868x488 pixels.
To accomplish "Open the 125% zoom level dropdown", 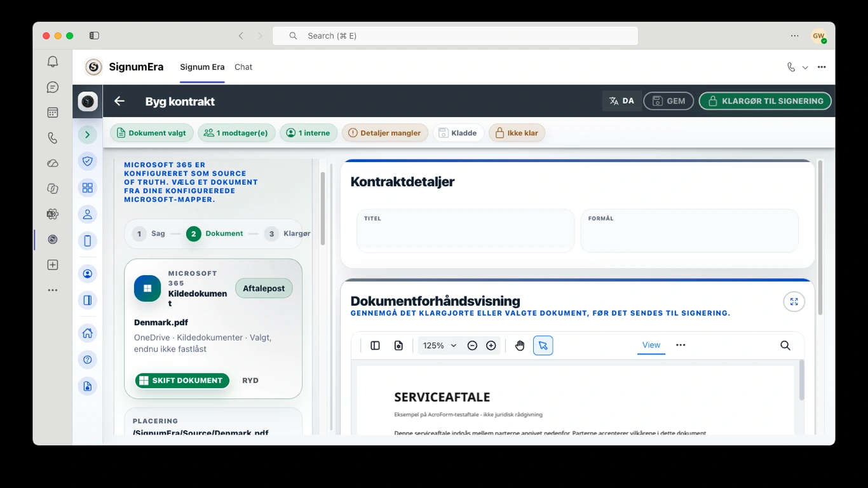I will coord(440,346).
